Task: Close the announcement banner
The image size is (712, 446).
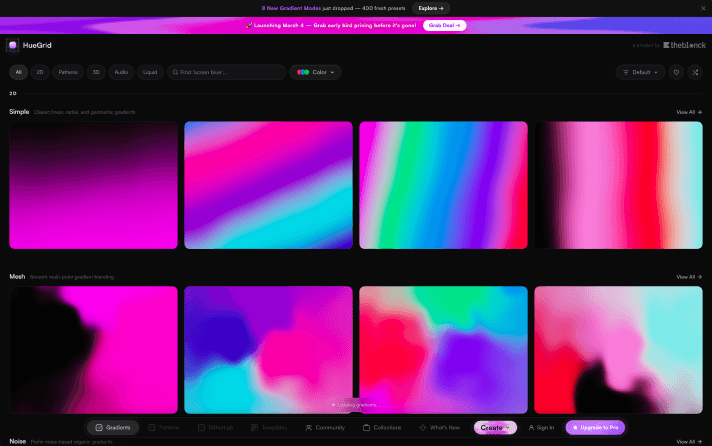Action: pos(703,8)
